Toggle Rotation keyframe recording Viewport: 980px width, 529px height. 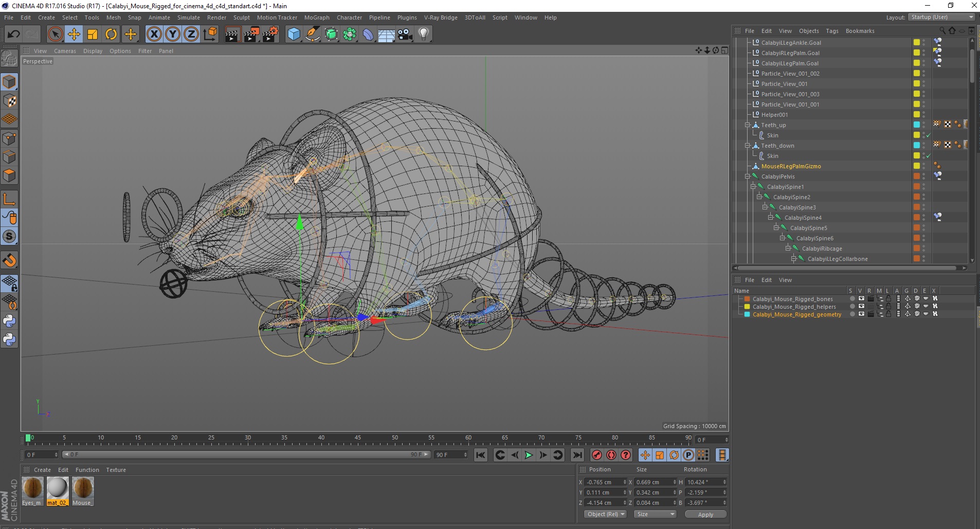[x=674, y=455]
